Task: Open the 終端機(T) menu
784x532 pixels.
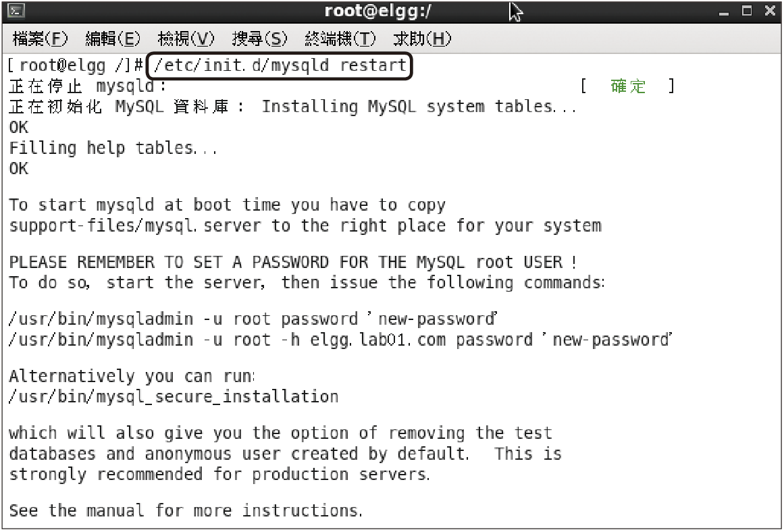Action: (340, 38)
